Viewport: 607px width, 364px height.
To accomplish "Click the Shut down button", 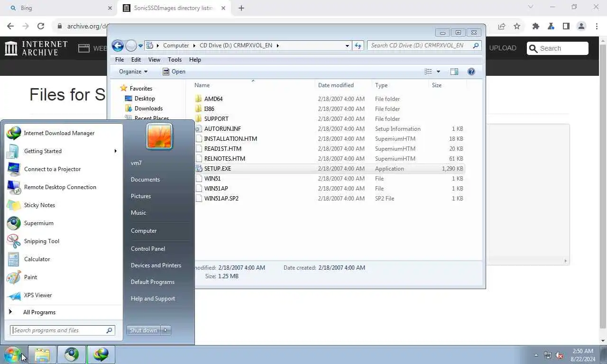I will tap(143, 330).
